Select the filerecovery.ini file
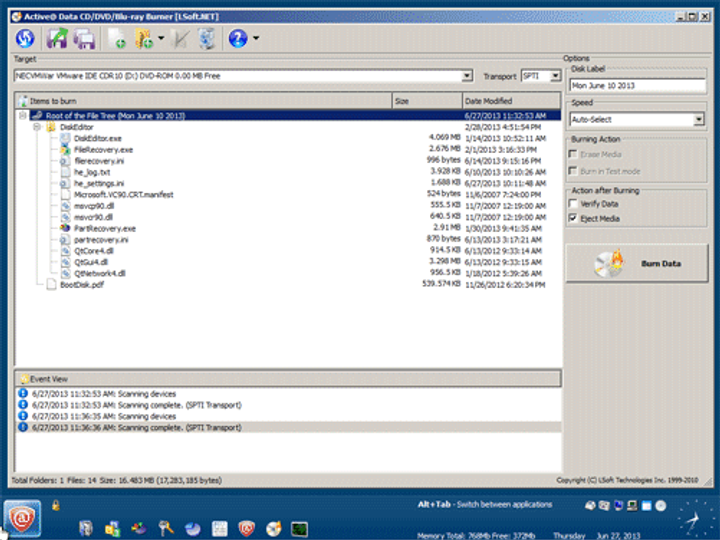Image resolution: width=720 pixels, height=540 pixels. point(99,161)
